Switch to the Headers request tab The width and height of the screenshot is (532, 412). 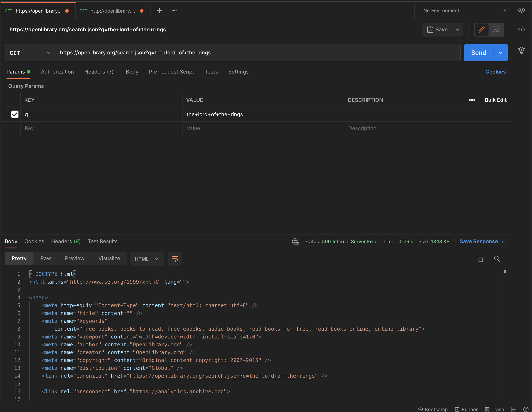pos(99,72)
